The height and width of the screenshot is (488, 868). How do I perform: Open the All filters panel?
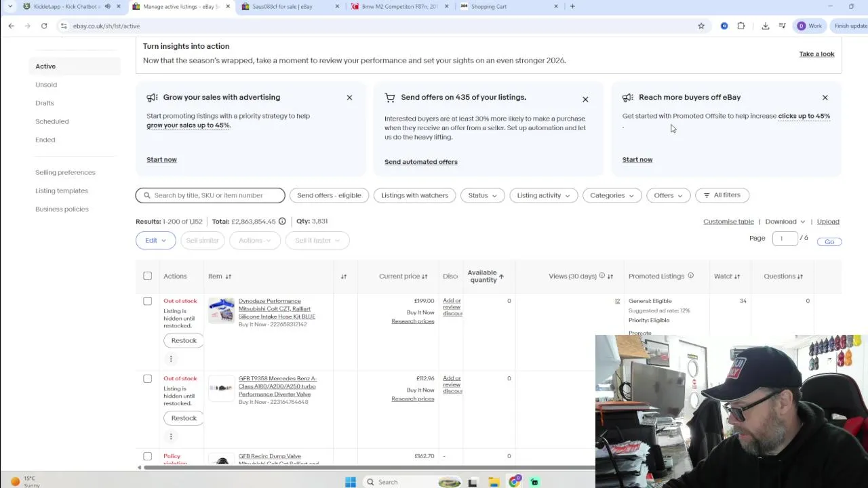tap(722, 195)
